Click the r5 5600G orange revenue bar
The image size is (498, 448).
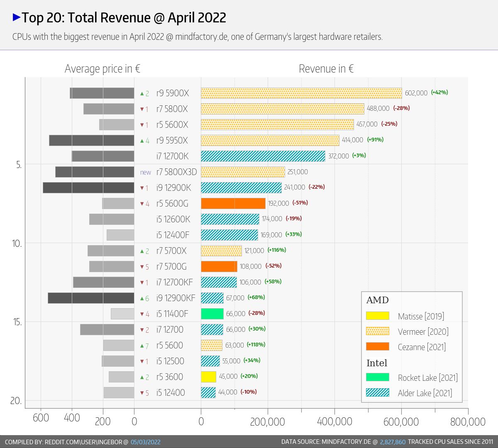click(x=233, y=203)
